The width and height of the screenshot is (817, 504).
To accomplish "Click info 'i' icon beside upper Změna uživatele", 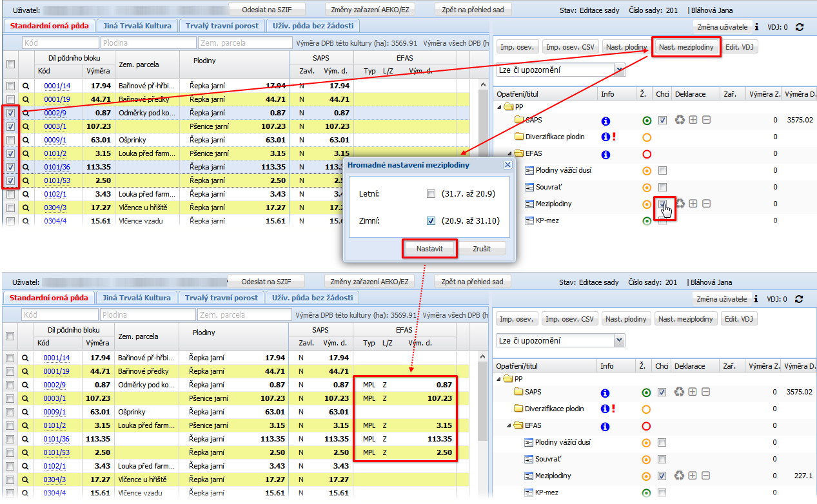I will [756, 27].
